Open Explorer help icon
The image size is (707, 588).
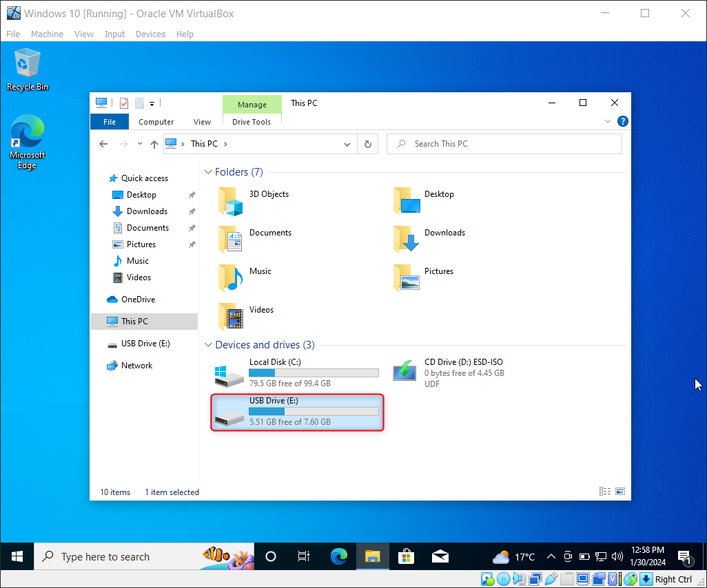click(x=623, y=121)
